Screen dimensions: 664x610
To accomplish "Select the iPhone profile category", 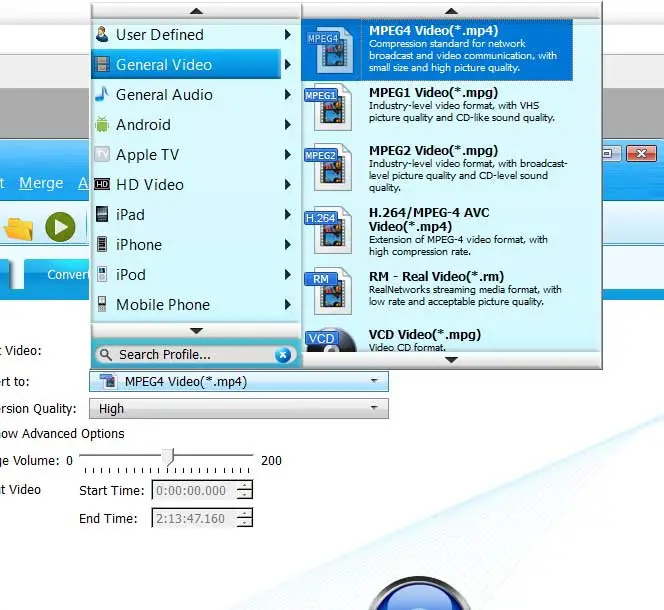I will [x=196, y=245].
